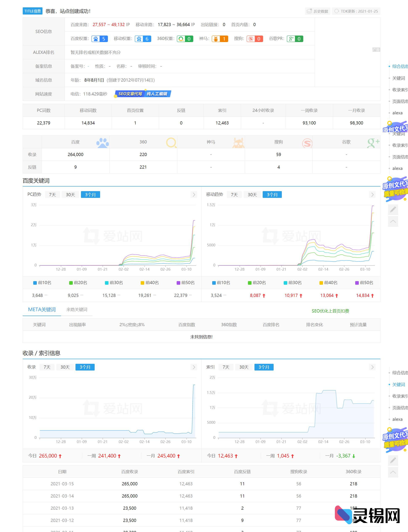
Task: Click the mobile weight badge showing 6
Action: click(143, 39)
